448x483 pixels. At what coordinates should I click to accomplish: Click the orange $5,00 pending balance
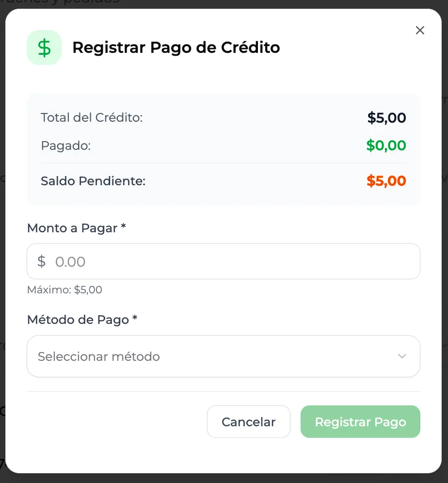tap(386, 181)
